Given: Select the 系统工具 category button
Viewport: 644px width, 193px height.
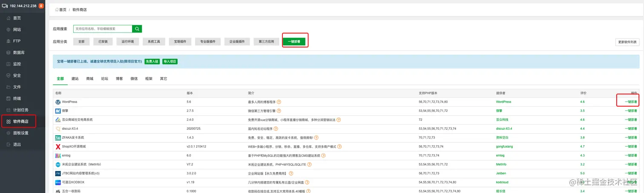Looking at the screenshot, I should (154, 41).
